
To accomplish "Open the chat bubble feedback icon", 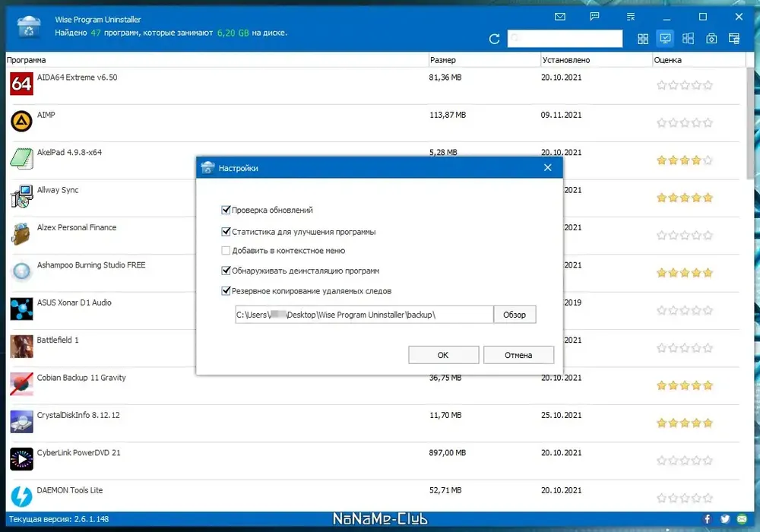I will [x=595, y=17].
